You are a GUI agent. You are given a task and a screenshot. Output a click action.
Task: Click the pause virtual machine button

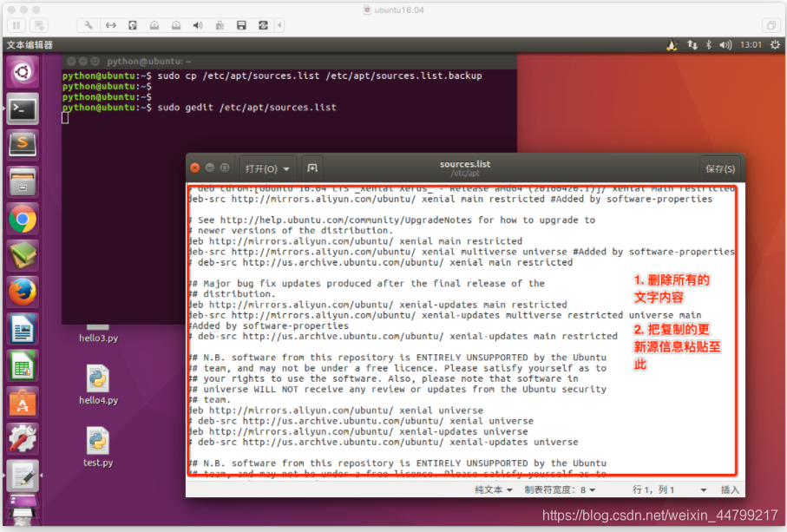[16, 25]
